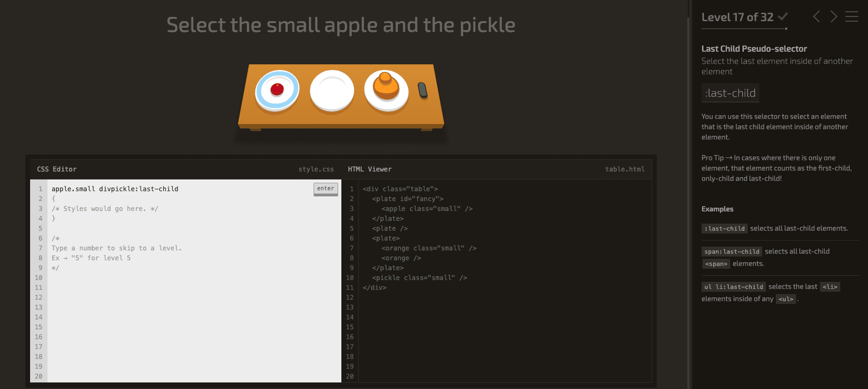Click 'Select the small apple and the pickle' heading

(341, 25)
